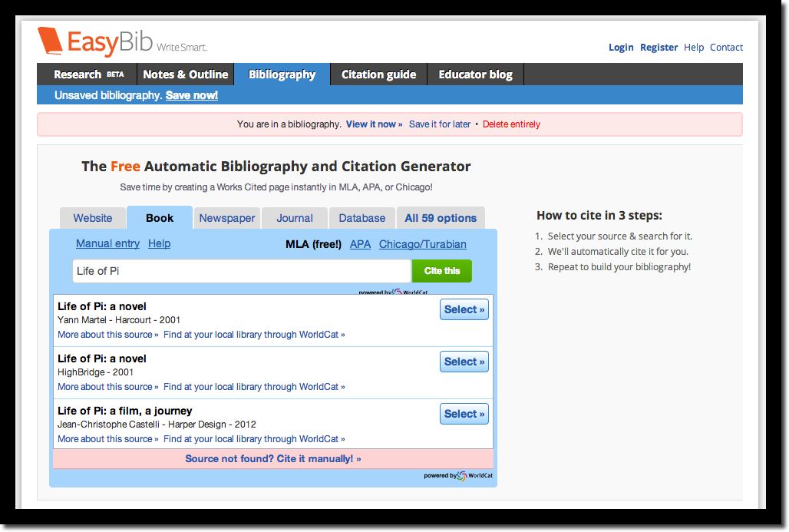Click the Save now! link

tap(192, 95)
